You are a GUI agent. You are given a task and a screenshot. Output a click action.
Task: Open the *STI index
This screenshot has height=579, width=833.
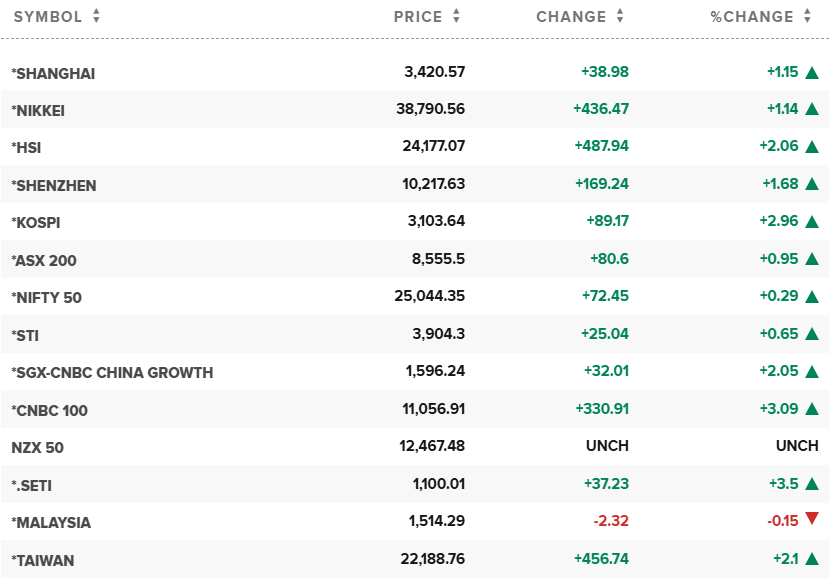pos(25,336)
